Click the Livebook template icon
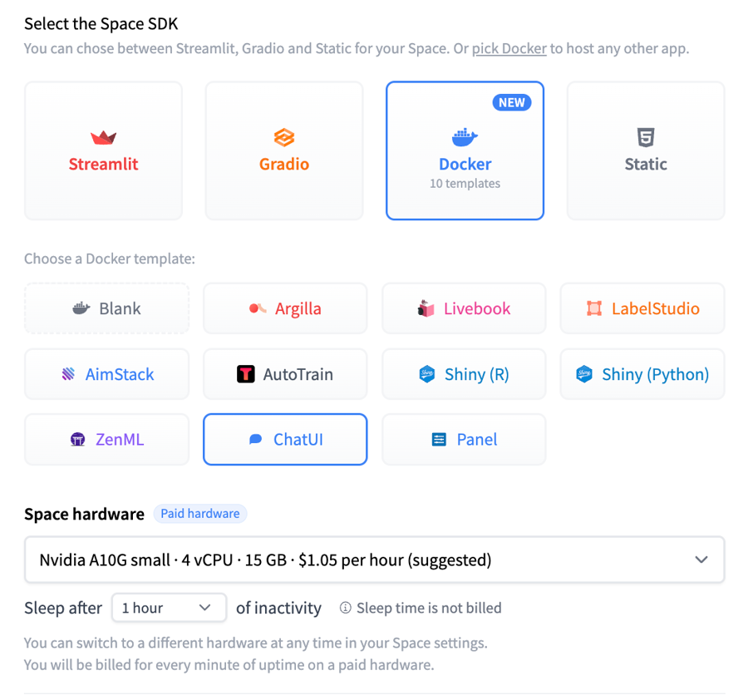This screenshot has width=748, height=700. (426, 308)
